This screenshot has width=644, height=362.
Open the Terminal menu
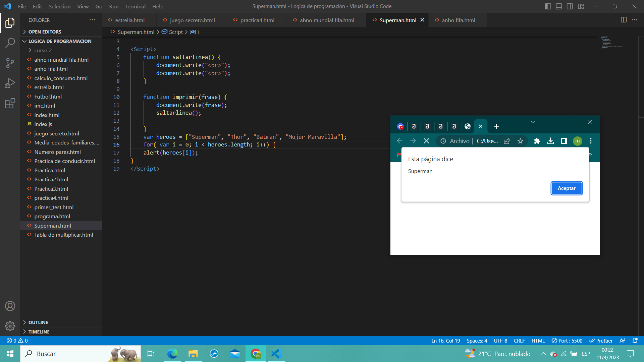[x=135, y=6]
